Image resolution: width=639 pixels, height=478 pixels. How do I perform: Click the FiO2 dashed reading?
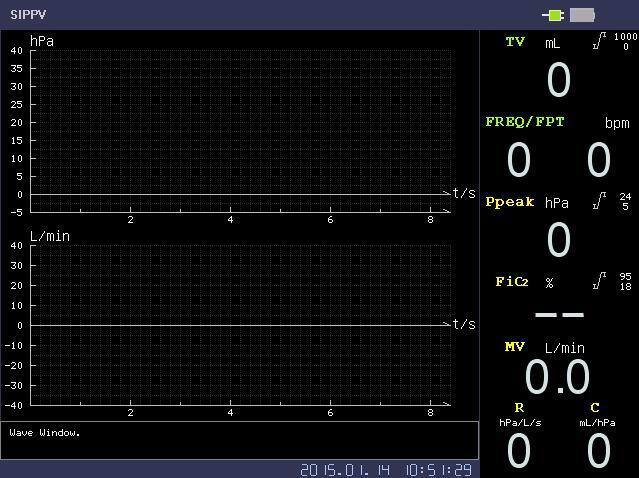(x=558, y=314)
